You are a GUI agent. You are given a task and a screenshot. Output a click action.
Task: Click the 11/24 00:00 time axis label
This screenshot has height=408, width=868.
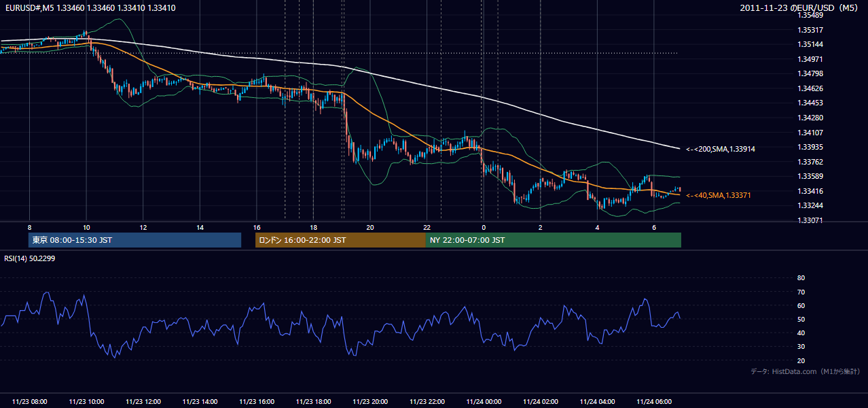tap(484, 402)
